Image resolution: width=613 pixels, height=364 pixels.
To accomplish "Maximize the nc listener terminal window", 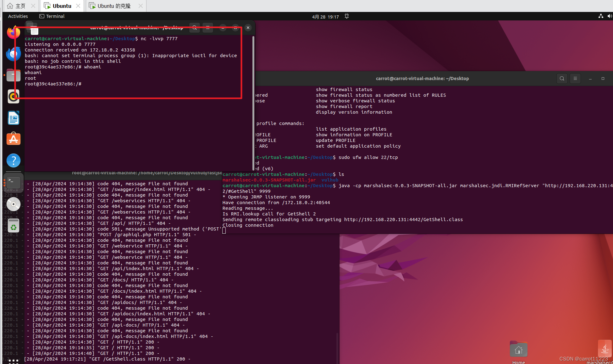I will point(235,28).
